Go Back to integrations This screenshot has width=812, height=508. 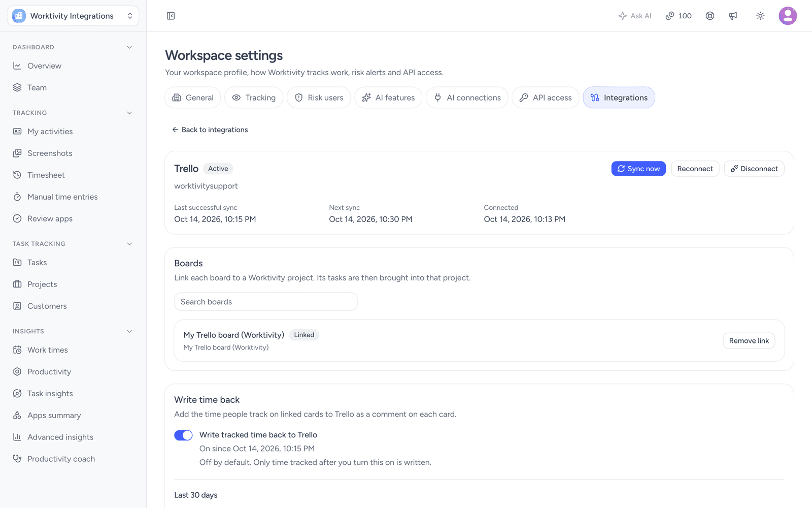click(x=210, y=130)
